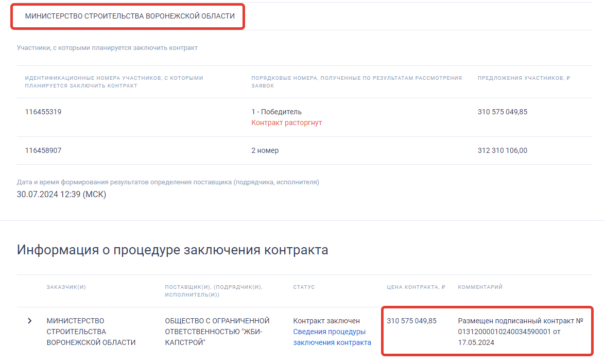The width and height of the screenshot is (605, 364).
Task: Click the 2 номер rank text
Action: tap(265, 150)
